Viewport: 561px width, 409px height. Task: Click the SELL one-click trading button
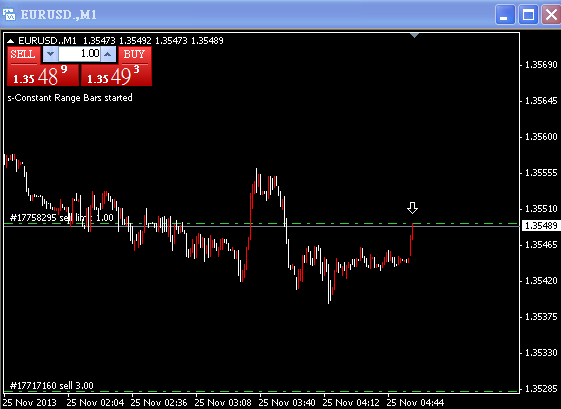click(23, 55)
